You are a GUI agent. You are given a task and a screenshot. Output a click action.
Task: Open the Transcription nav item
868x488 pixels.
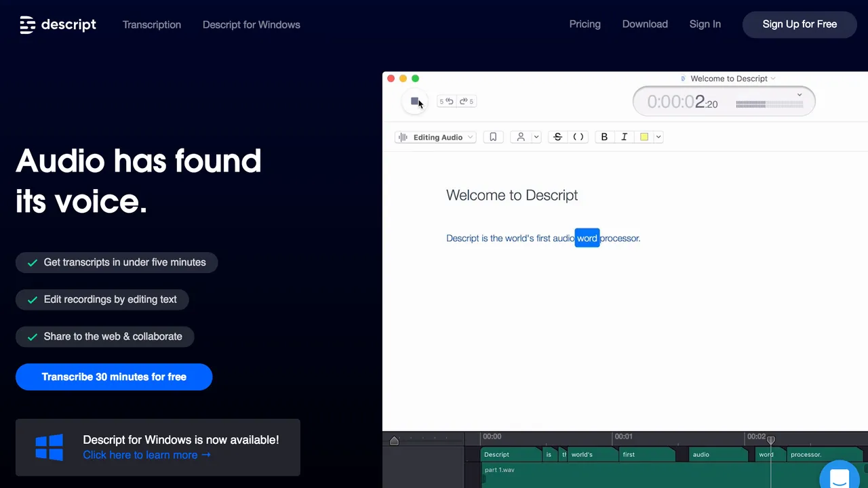152,24
